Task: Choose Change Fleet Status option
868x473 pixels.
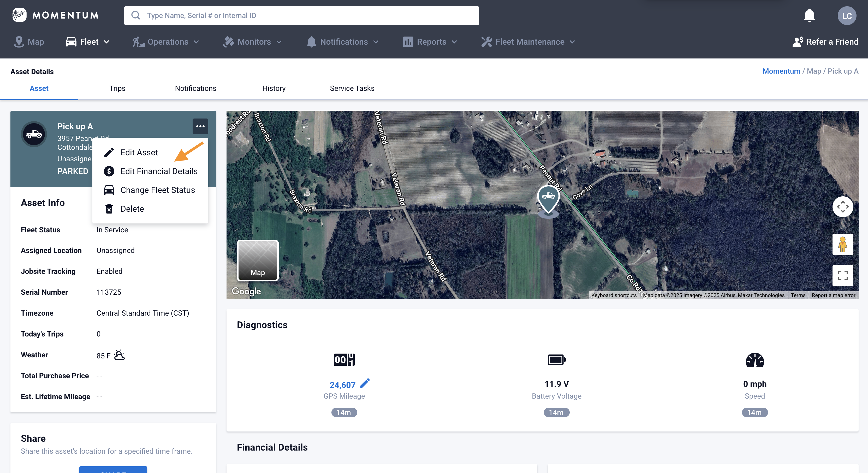Action: tap(157, 190)
